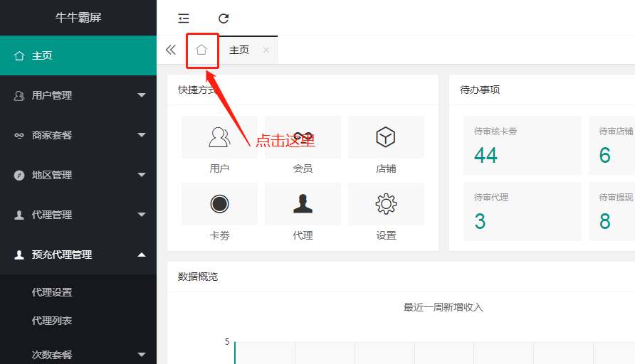
Task: Click the refresh page icon
Action: tap(224, 18)
